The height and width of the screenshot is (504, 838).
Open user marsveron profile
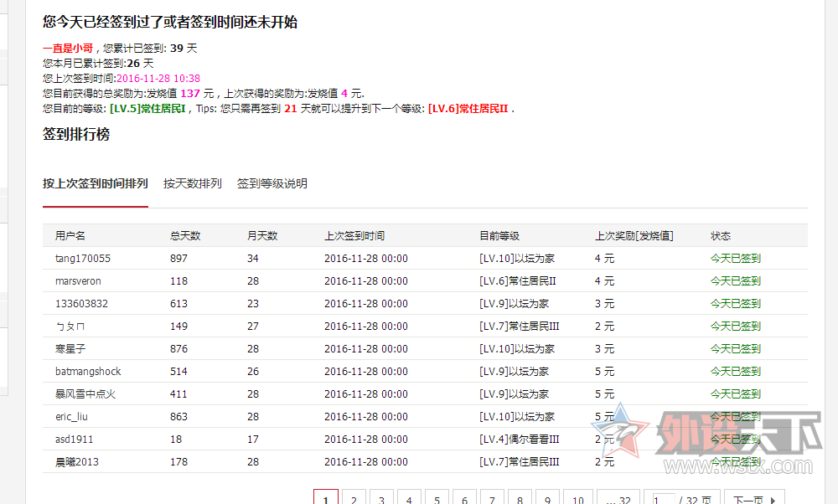[78, 281]
